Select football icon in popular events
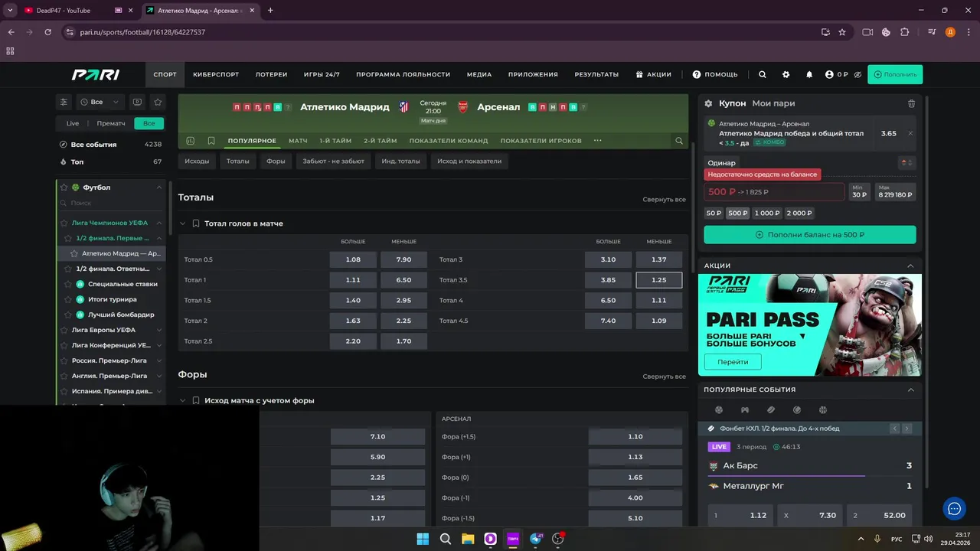Viewport: 980px width, 551px height. [718, 410]
